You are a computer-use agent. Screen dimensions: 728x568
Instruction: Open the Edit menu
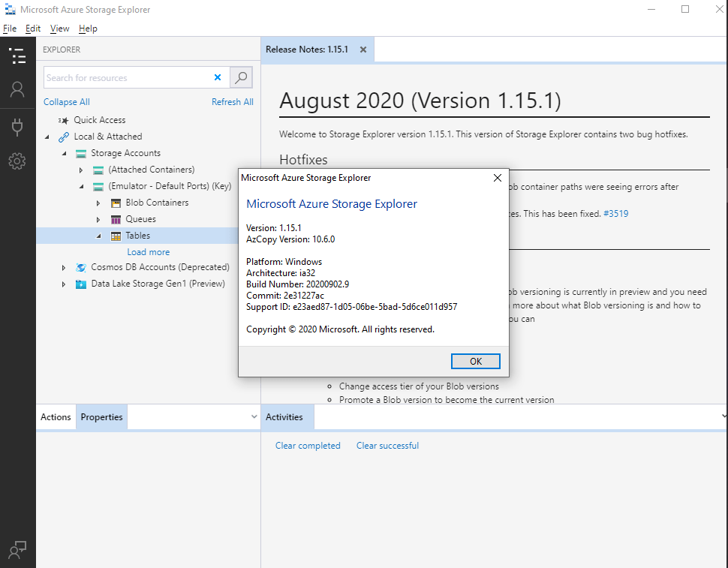[x=33, y=29]
